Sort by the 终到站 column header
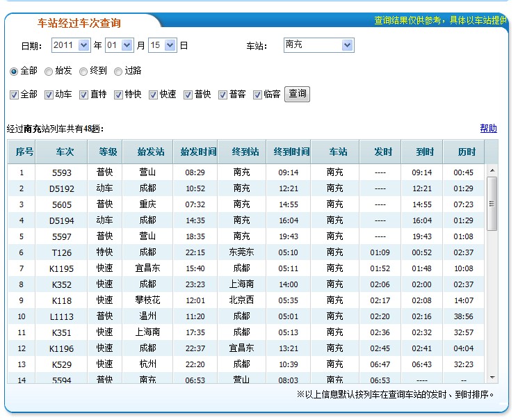Image resolution: width=518 pixels, height=420 pixels. tap(242, 152)
